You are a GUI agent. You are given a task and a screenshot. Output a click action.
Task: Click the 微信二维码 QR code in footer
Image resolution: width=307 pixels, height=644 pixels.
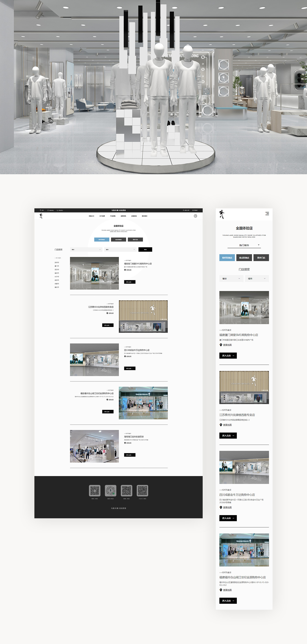point(95,491)
